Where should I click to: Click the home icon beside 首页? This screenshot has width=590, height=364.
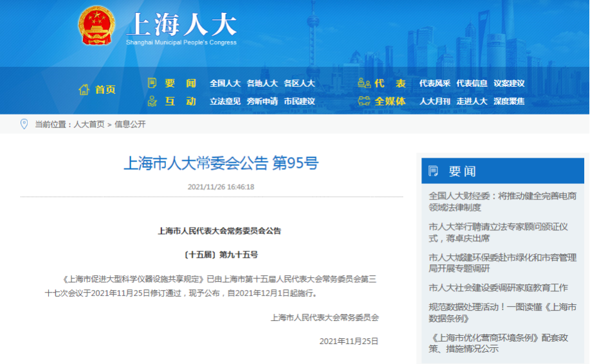click(x=84, y=90)
